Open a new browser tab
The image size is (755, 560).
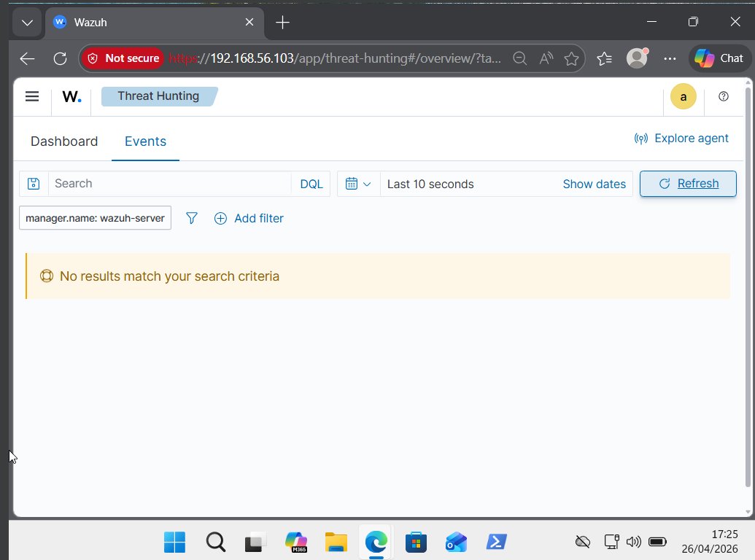coord(282,22)
